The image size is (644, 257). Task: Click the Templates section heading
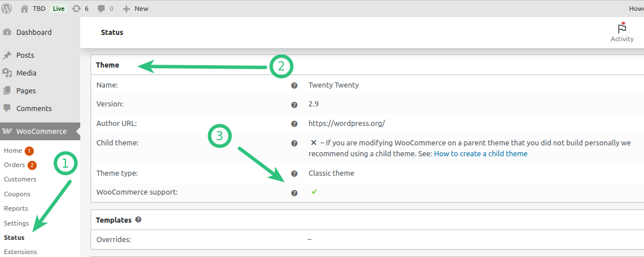[x=114, y=220]
